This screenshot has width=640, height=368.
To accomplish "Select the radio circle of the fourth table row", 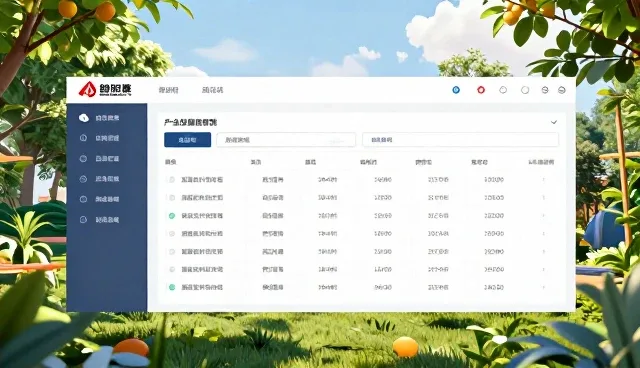I will [x=172, y=233].
